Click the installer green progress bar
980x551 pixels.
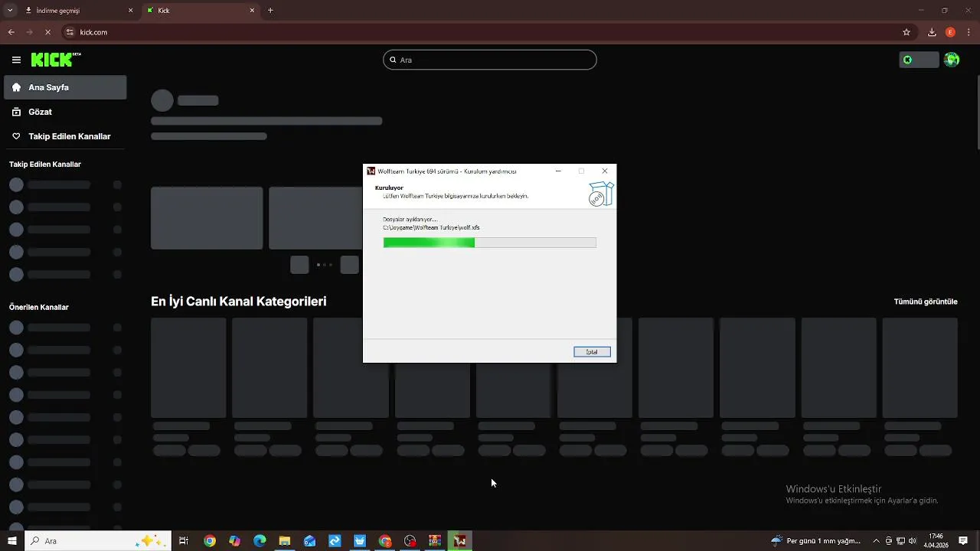click(x=429, y=243)
